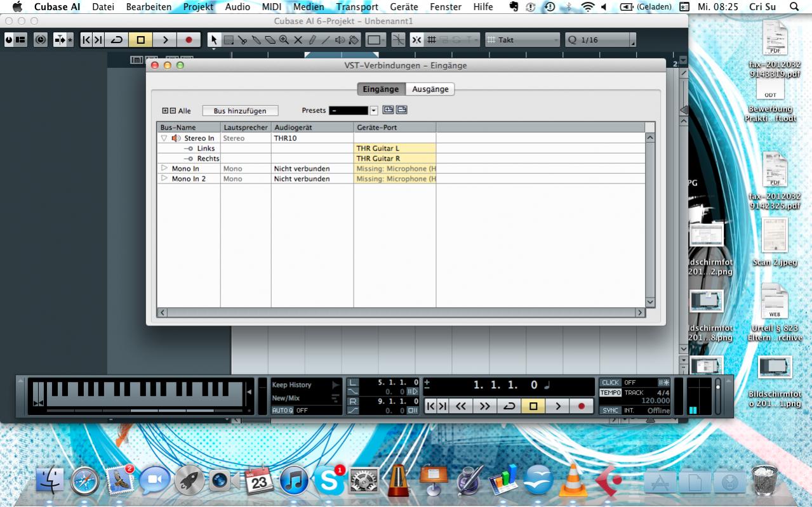This screenshot has height=507, width=812.
Task: Click Record in the Cubase toolbar
Action: click(189, 39)
